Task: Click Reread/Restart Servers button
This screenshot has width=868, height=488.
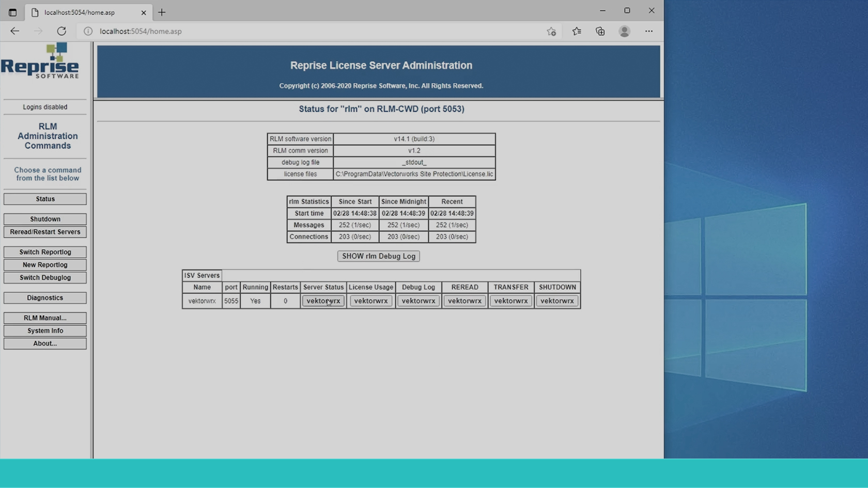Action: [x=45, y=232]
